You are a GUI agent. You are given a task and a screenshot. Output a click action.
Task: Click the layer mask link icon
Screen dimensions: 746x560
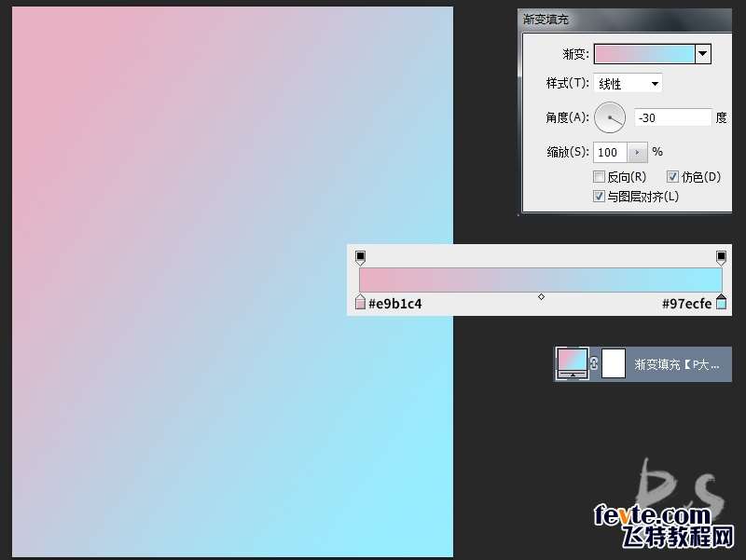594,363
